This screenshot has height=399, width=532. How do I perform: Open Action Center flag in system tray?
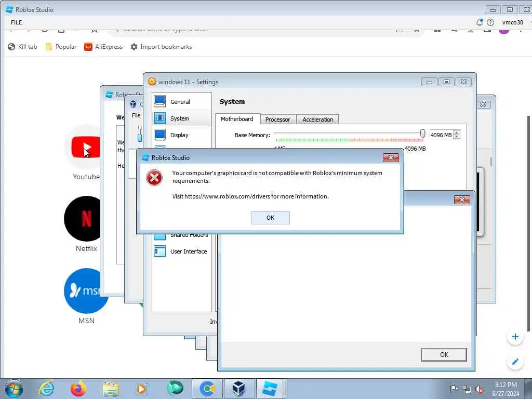tap(454, 389)
